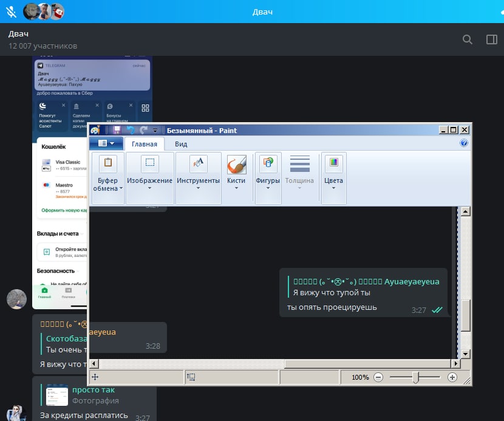
Task: Click the Двач chat title in Telegram
Action: [18, 34]
